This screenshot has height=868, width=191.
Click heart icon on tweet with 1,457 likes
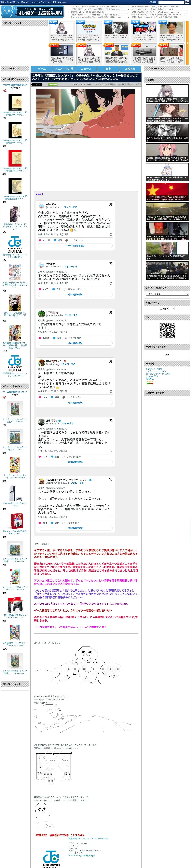coord(40,338)
